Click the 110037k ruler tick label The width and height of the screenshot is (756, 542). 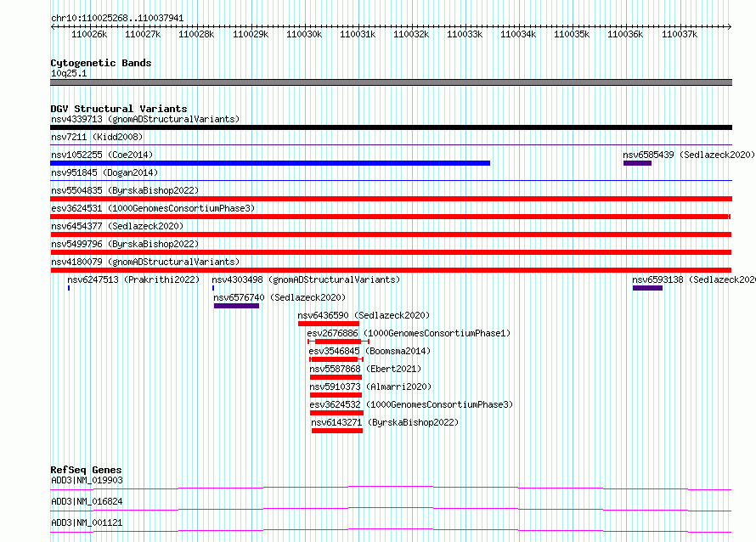tap(680, 34)
